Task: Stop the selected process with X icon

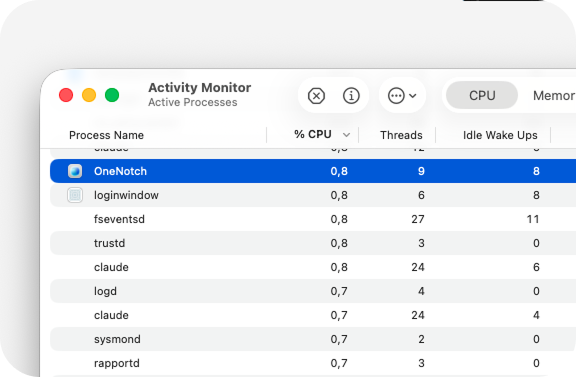Action: coord(316,96)
